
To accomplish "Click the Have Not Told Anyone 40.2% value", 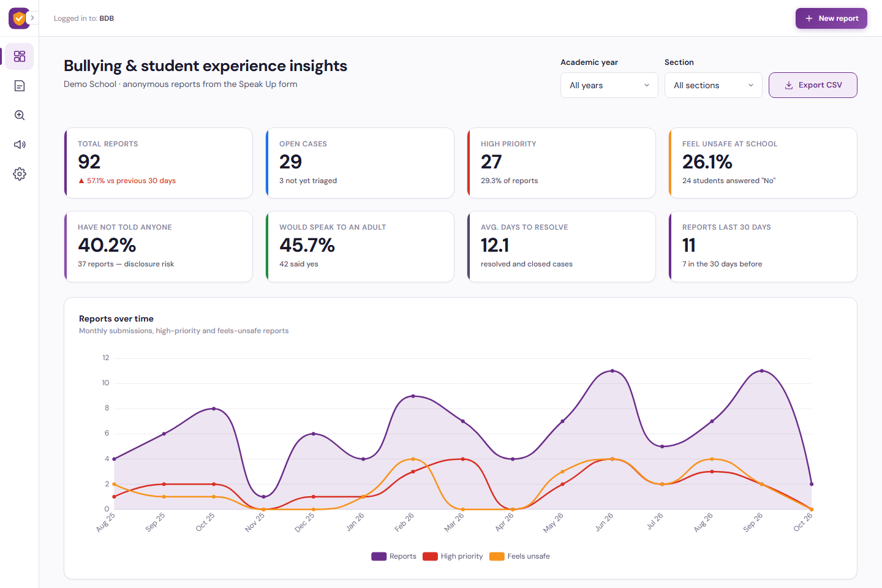I will 107,245.
